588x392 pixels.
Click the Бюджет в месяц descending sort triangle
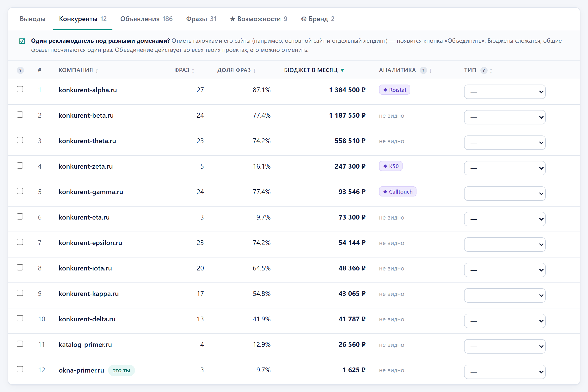coord(342,70)
